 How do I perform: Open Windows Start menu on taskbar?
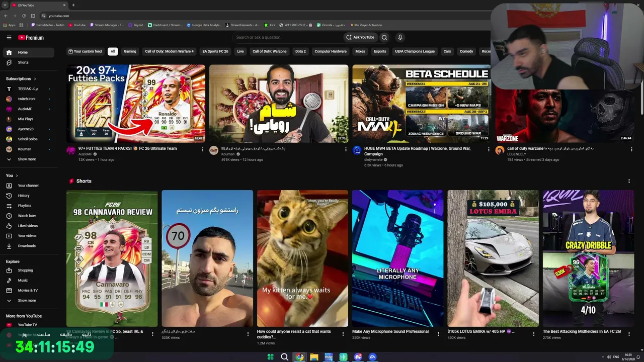tap(271, 357)
